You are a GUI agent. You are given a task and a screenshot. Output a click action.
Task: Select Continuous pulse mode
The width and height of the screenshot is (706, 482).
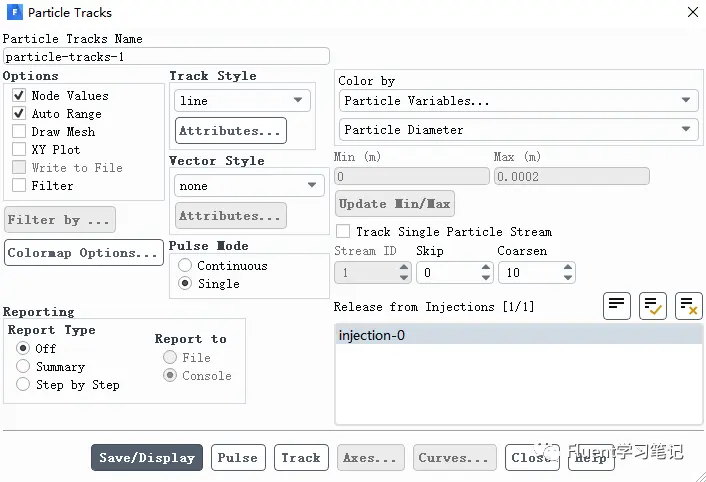click(185, 265)
